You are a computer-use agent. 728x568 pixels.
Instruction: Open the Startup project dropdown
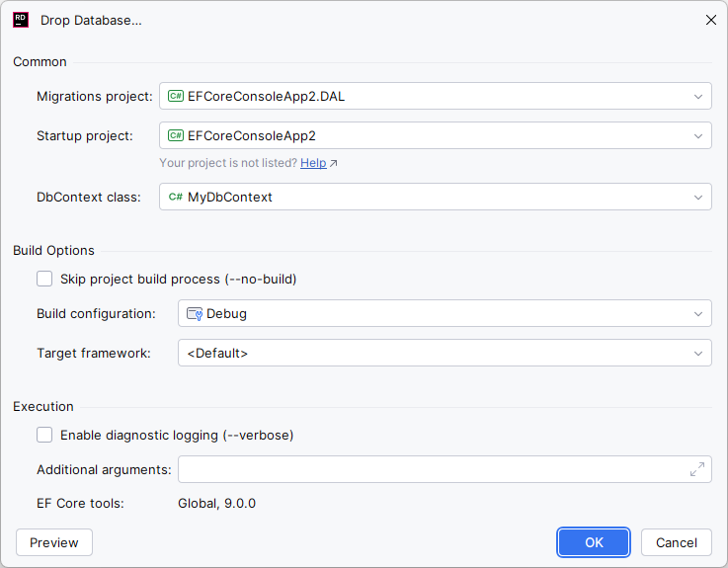tap(698, 135)
